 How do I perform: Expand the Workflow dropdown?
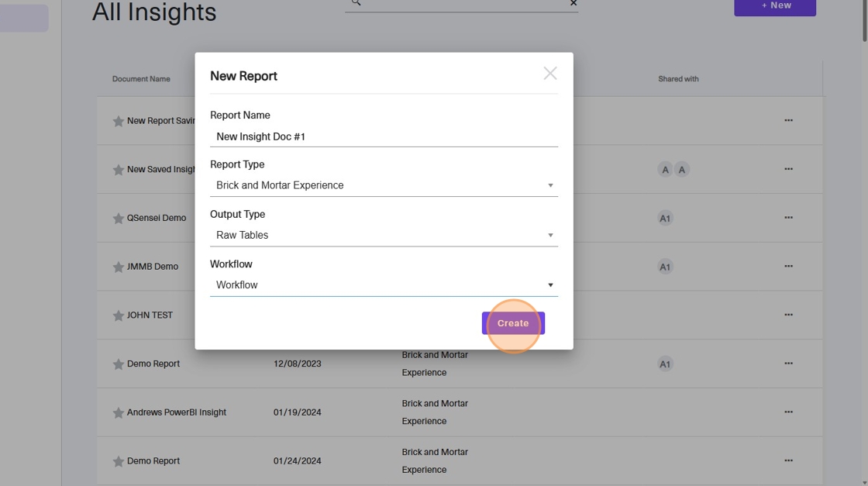pyautogui.click(x=384, y=285)
